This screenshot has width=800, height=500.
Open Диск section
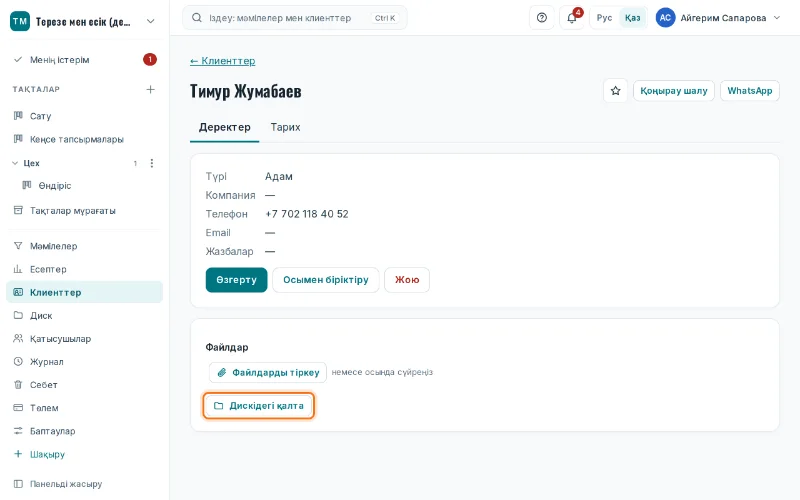tap(84, 315)
